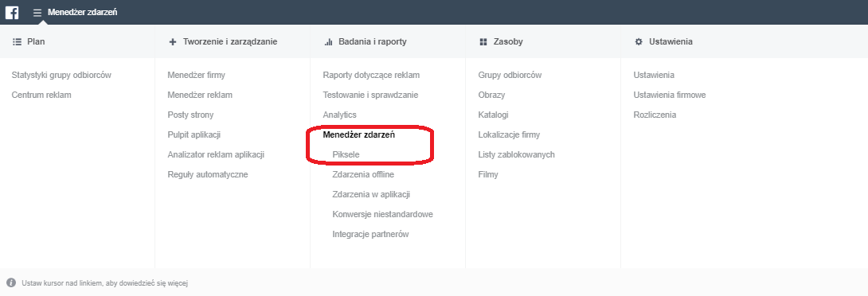Open Piksele under Menedżer zdarzeń
This screenshot has width=868, height=296.
[x=346, y=154]
